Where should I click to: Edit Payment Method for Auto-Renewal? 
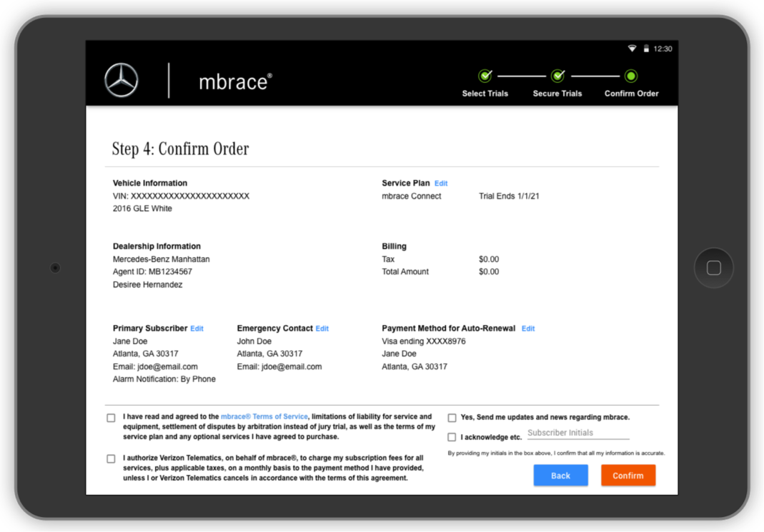[528, 328]
